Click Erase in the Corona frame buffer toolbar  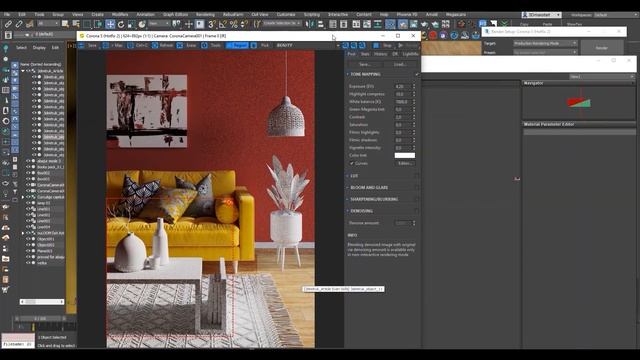pyautogui.click(x=187, y=45)
